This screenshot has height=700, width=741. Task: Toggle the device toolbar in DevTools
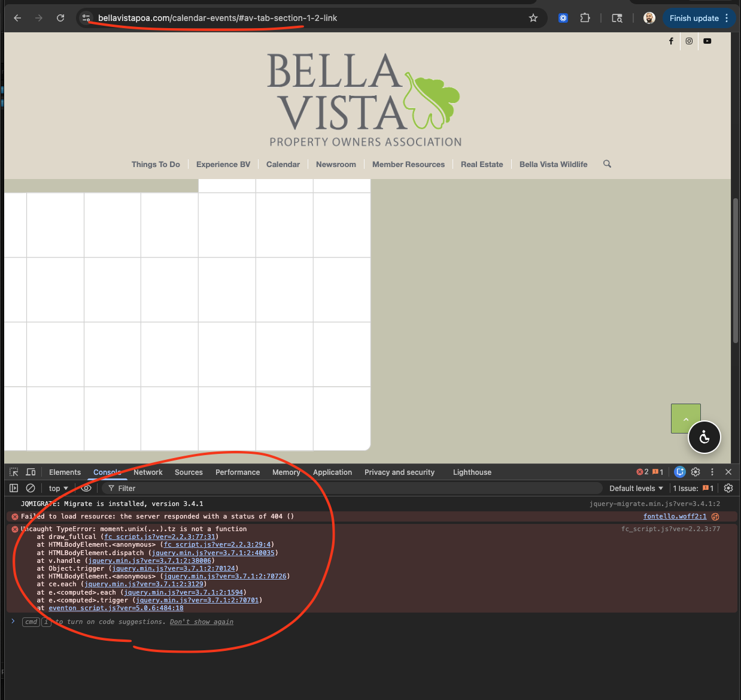pos(31,472)
